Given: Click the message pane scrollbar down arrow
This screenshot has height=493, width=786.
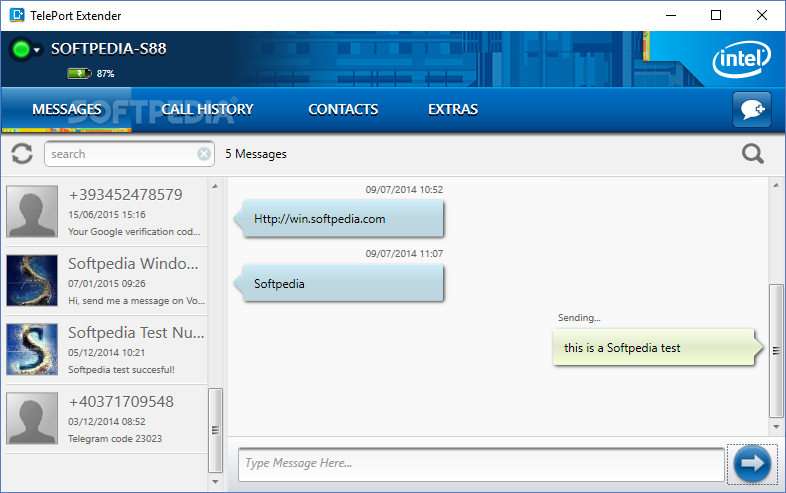Looking at the screenshot, I should [776, 427].
